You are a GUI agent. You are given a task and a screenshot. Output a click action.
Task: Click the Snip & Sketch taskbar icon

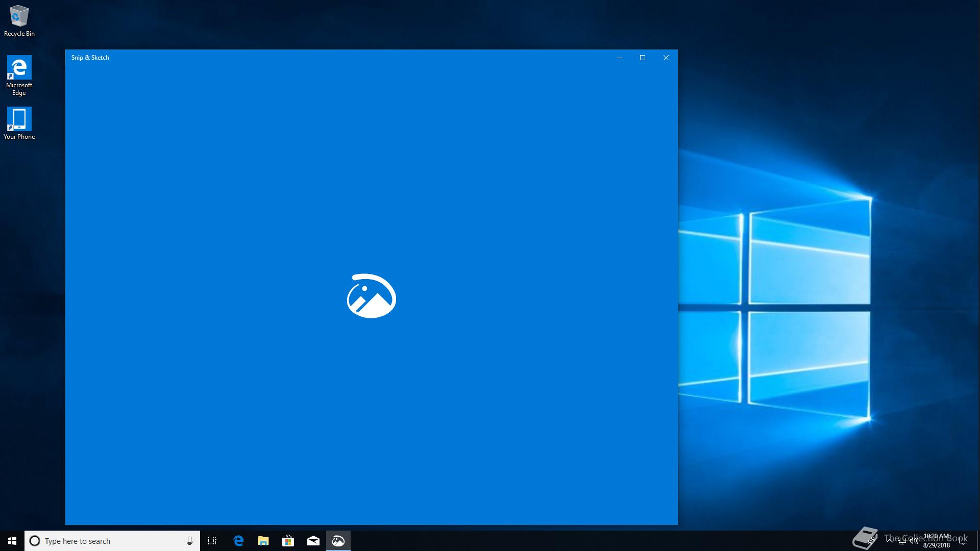point(338,541)
